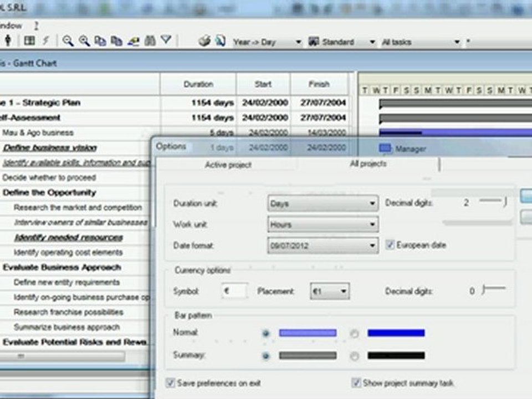
Task: Click the task list horizontal scrollbar
Action: 63,356
